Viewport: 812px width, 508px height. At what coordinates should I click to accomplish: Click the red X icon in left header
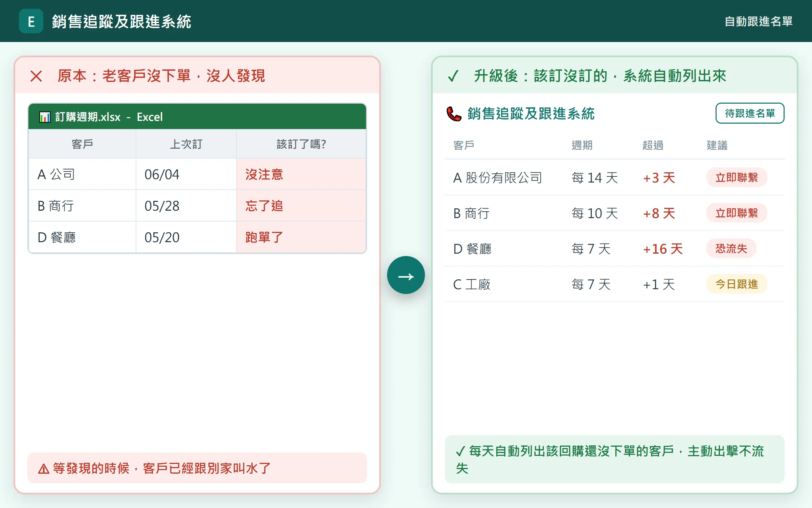pyautogui.click(x=36, y=76)
